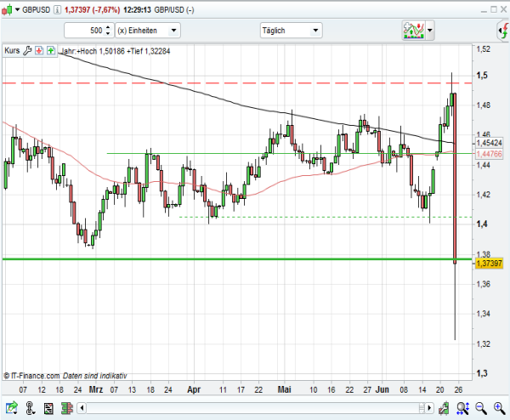Click the info icon next to GBPUSD

tap(57, 9)
